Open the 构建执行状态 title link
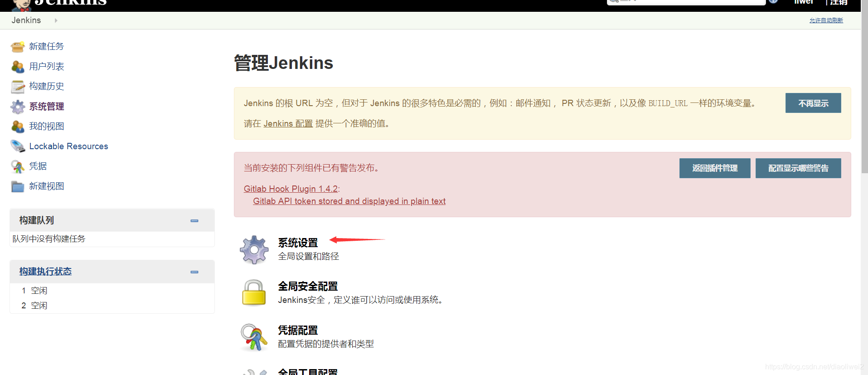Image resolution: width=868 pixels, height=375 pixels. point(45,271)
